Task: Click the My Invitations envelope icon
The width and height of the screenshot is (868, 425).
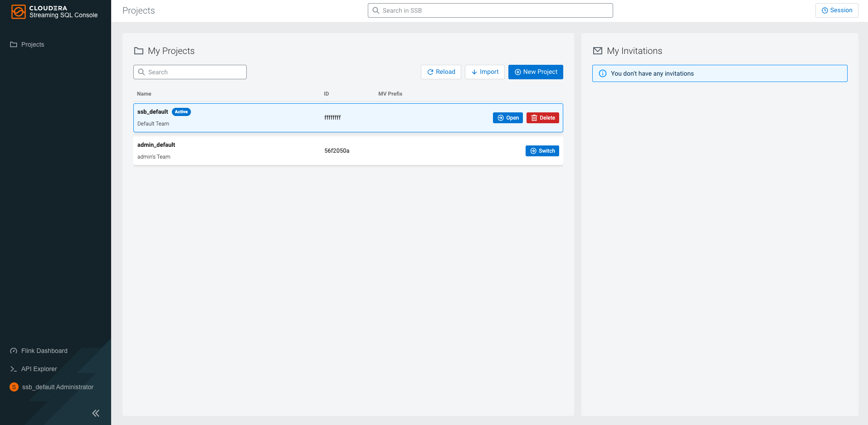Action: pyautogui.click(x=598, y=51)
